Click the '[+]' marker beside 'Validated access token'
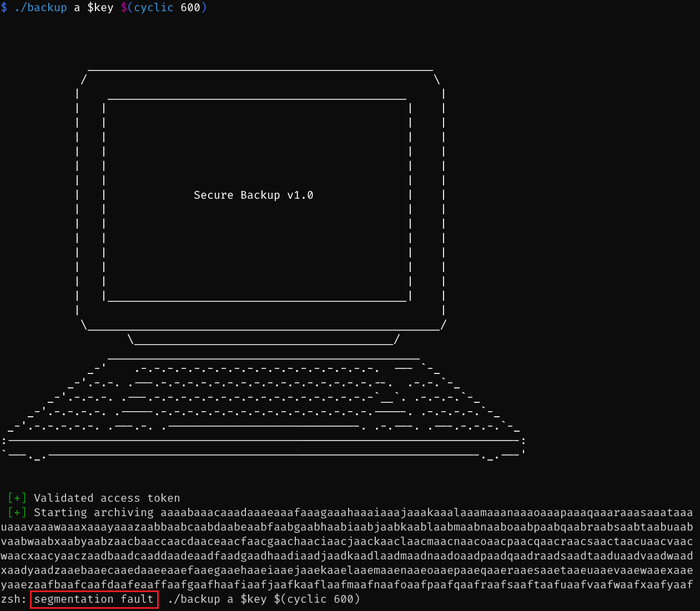 pyautogui.click(x=17, y=498)
